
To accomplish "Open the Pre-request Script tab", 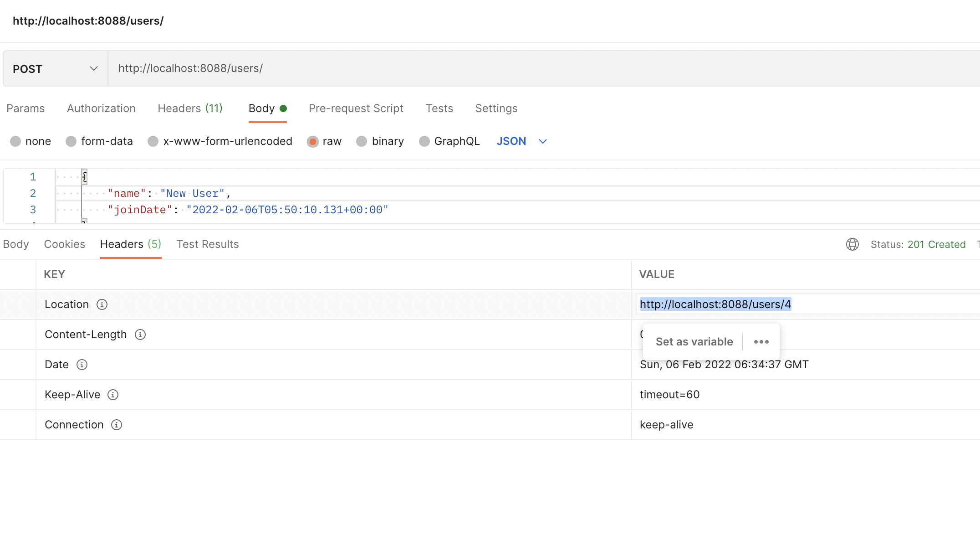I will click(x=356, y=108).
